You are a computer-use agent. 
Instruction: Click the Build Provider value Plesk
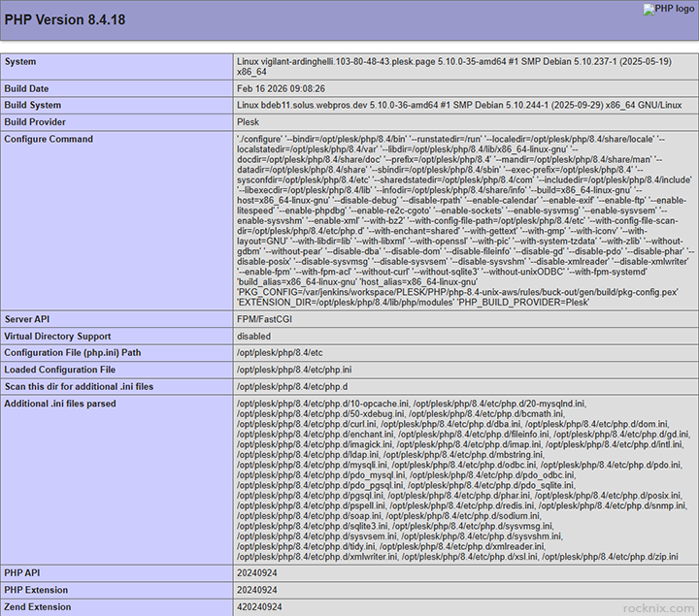click(248, 122)
